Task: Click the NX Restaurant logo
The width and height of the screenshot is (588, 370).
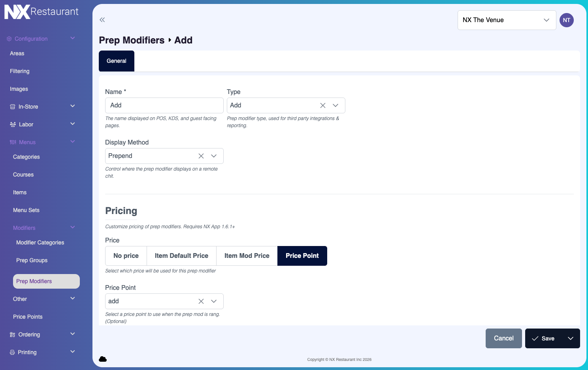Action: (41, 12)
